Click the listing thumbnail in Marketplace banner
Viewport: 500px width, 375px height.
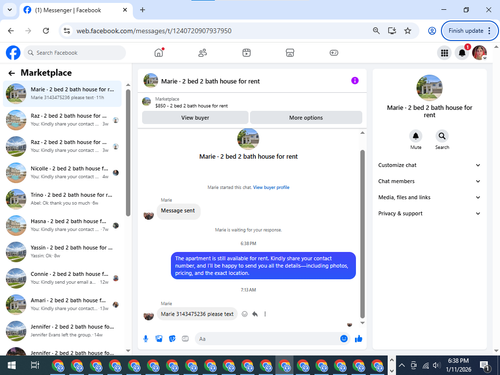(146, 101)
